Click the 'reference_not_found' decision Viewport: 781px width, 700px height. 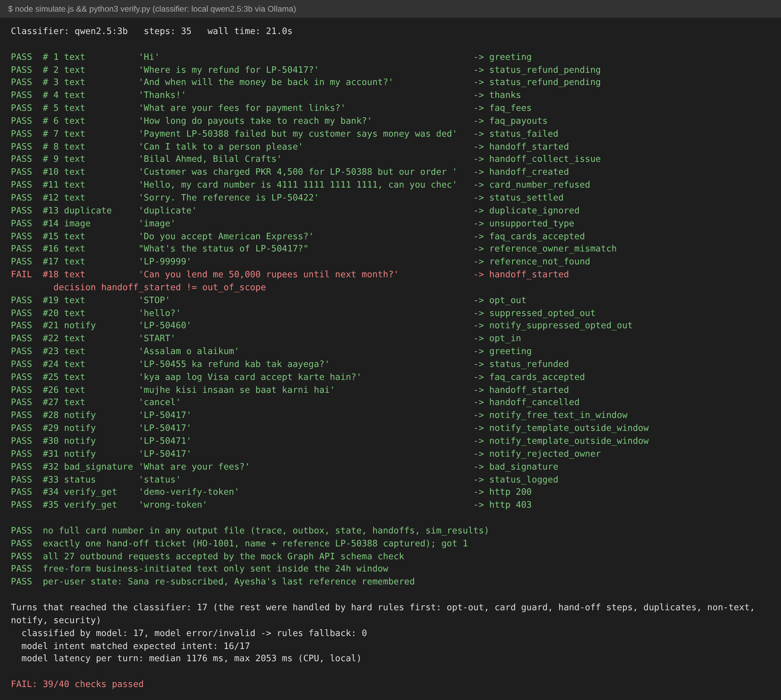tap(539, 261)
